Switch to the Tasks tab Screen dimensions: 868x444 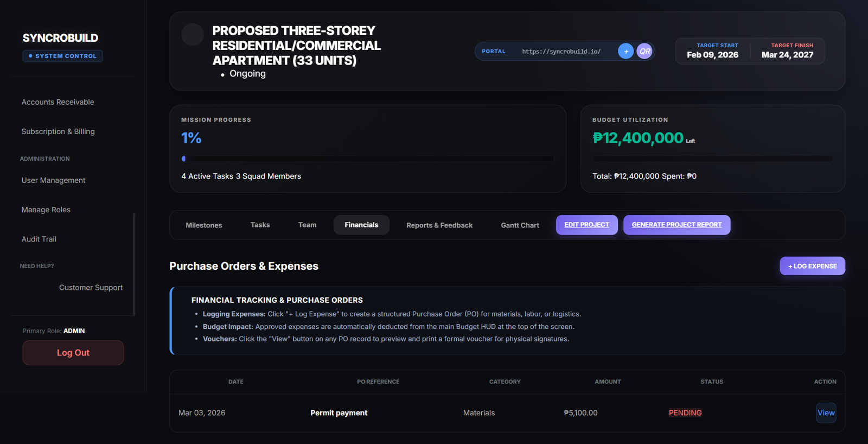coord(260,225)
